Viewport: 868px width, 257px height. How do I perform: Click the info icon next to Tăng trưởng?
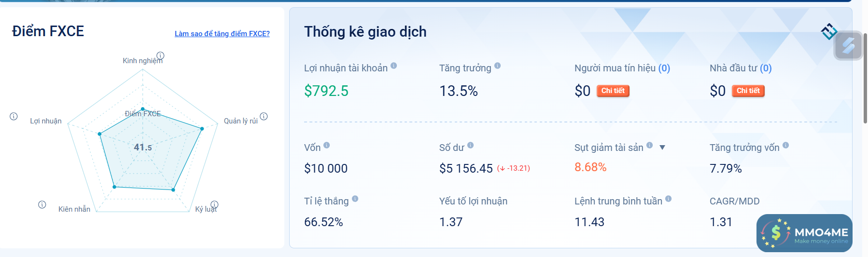[x=497, y=66]
